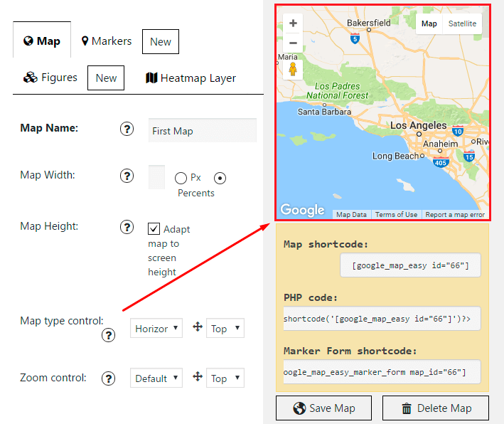504x424 pixels.
Task: Click Report a map error link
Action: click(x=455, y=215)
